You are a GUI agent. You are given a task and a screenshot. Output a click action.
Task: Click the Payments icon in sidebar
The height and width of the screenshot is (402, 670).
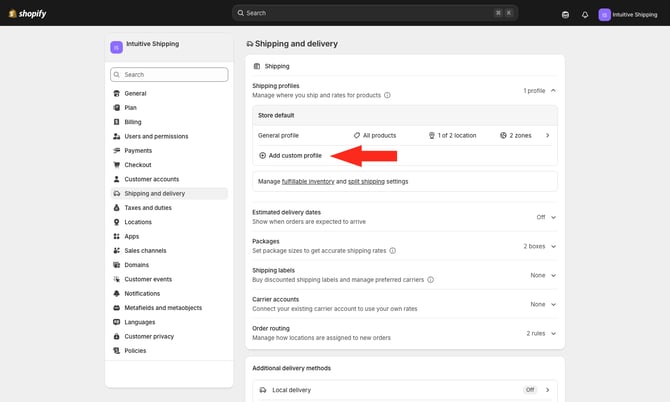(x=116, y=150)
